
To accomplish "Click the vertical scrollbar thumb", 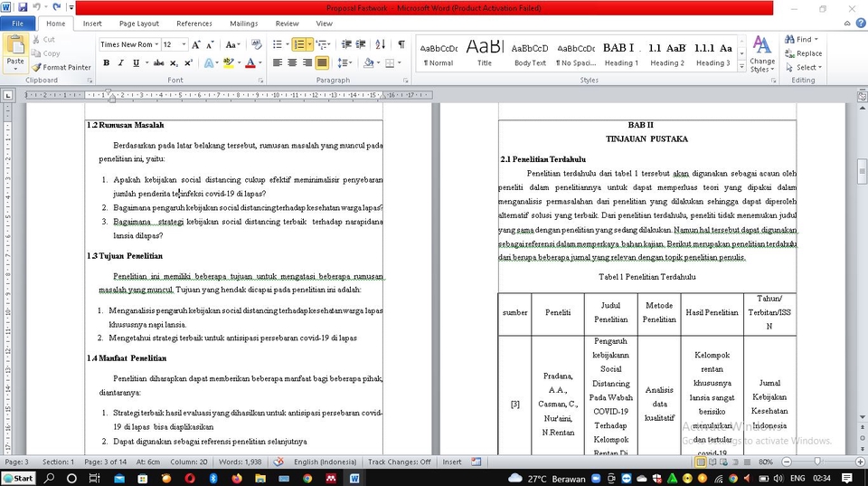I will pos(862,171).
